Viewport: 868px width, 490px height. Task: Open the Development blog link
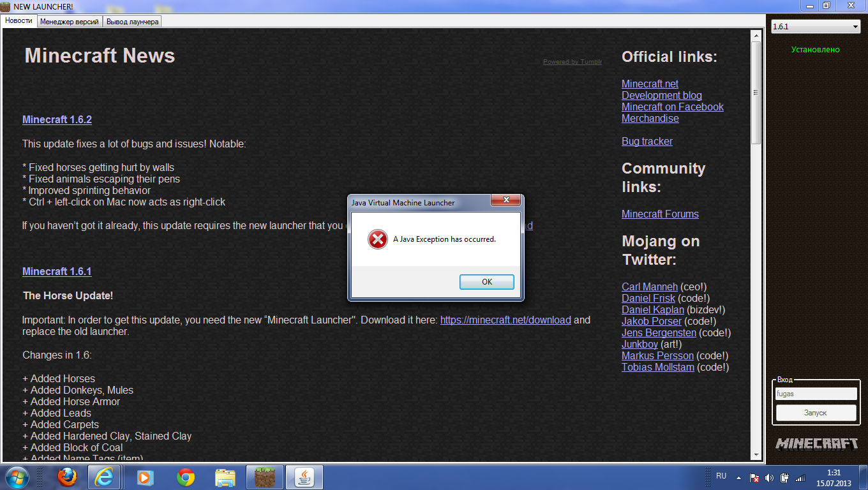[x=662, y=95]
